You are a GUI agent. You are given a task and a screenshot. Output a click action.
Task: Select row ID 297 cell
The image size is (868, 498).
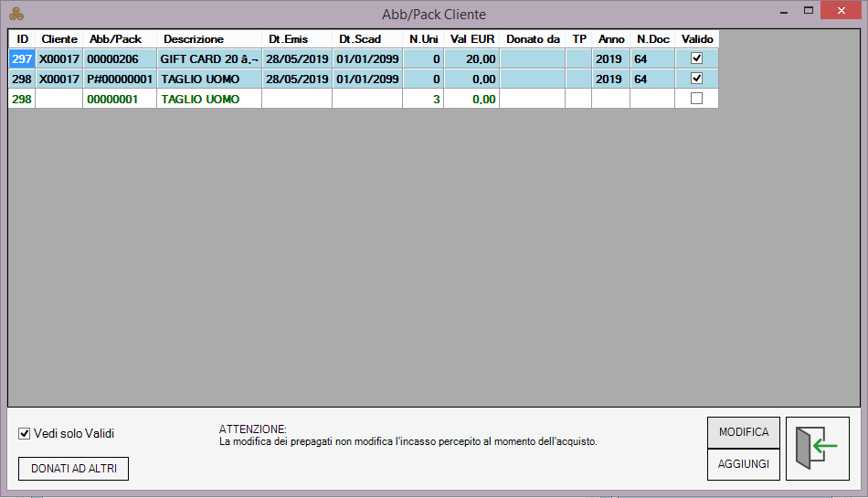click(x=22, y=58)
